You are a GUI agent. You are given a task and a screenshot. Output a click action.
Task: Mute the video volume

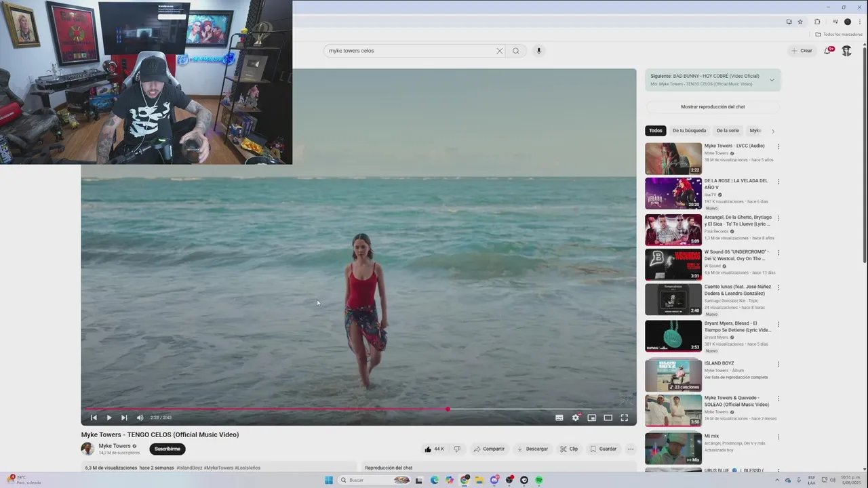[x=140, y=418]
